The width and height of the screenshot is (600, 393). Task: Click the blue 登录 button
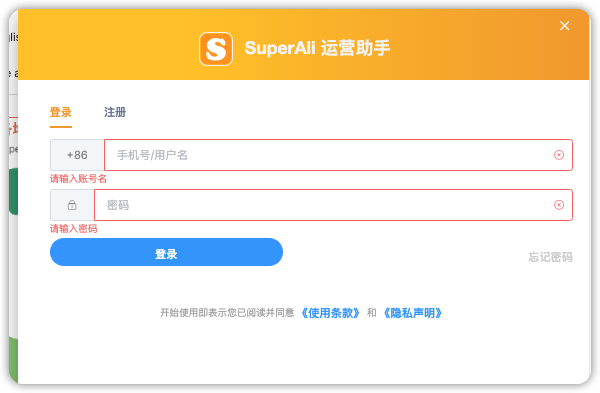coord(166,252)
